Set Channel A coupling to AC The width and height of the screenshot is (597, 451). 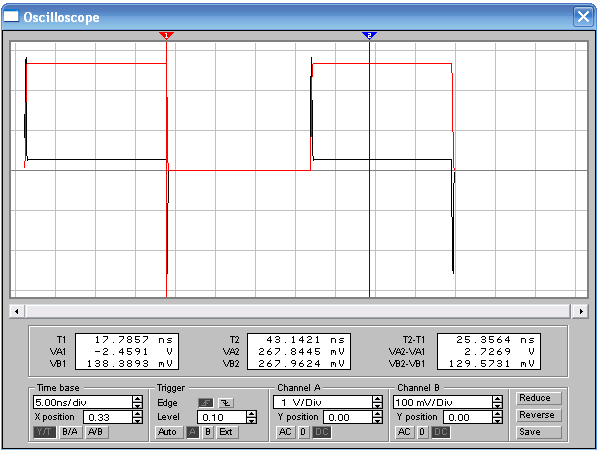pyautogui.click(x=285, y=432)
